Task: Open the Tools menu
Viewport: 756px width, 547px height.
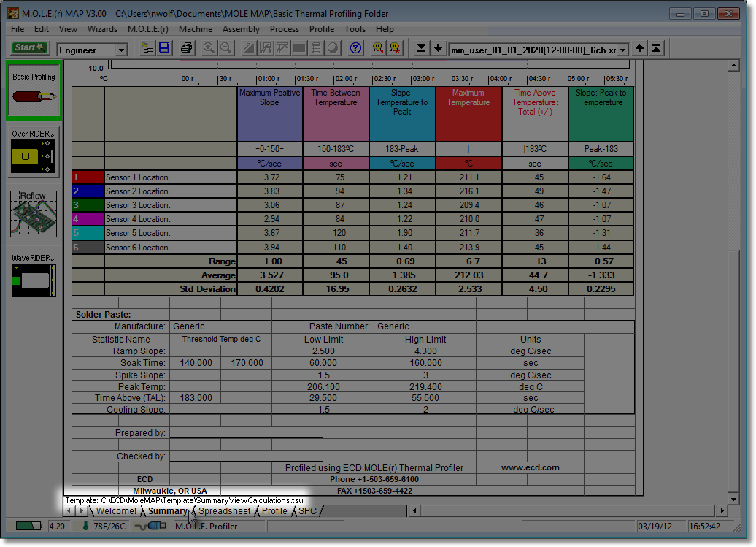Action: (355, 29)
